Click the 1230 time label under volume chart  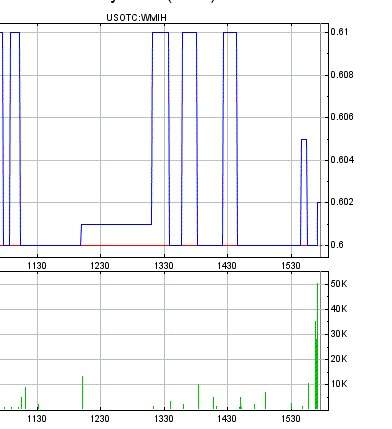(x=100, y=418)
